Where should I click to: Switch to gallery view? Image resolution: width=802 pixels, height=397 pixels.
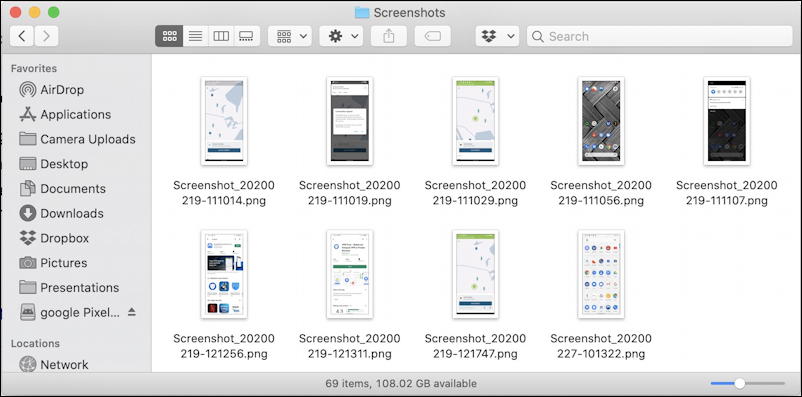[x=247, y=36]
